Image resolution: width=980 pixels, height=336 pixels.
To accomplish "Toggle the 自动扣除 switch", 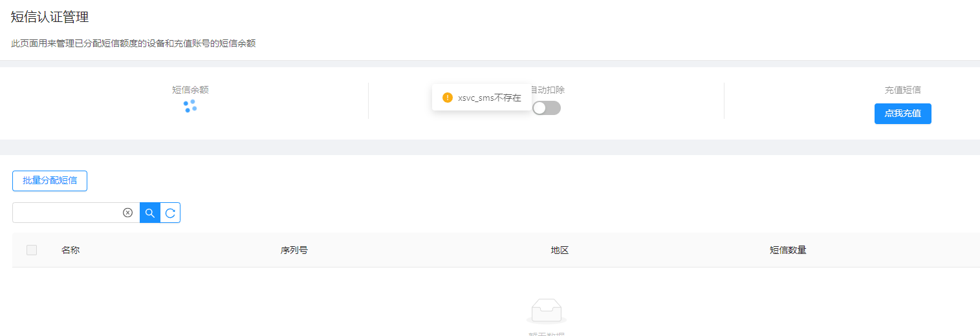I will [546, 108].
